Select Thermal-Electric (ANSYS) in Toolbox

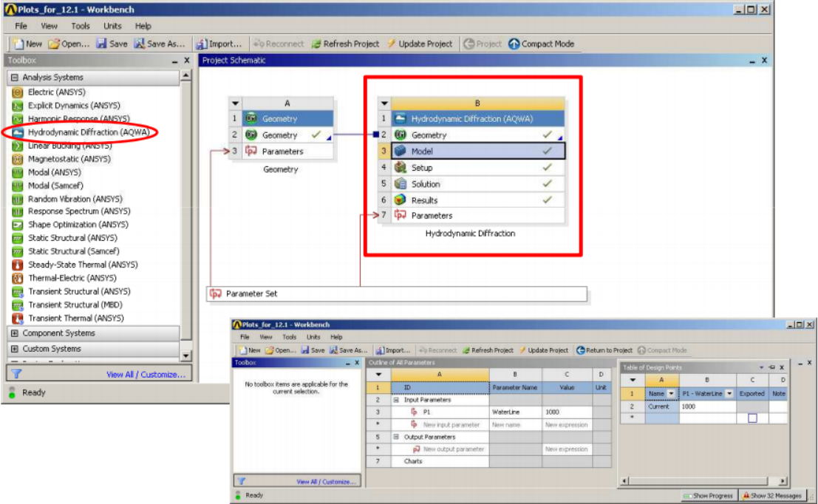[x=72, y=278]
